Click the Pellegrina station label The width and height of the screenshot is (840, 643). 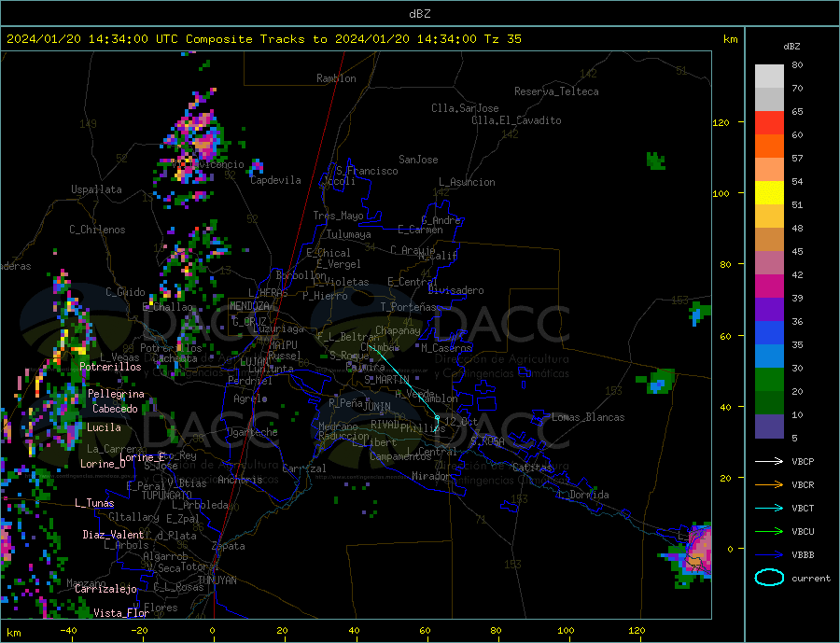tap(116, 395)
